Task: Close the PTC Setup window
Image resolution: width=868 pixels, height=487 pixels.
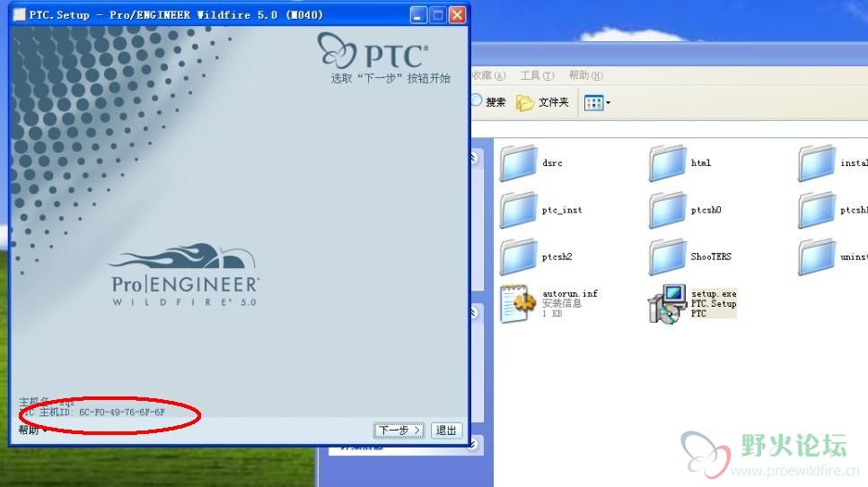Action: [457, 15]
